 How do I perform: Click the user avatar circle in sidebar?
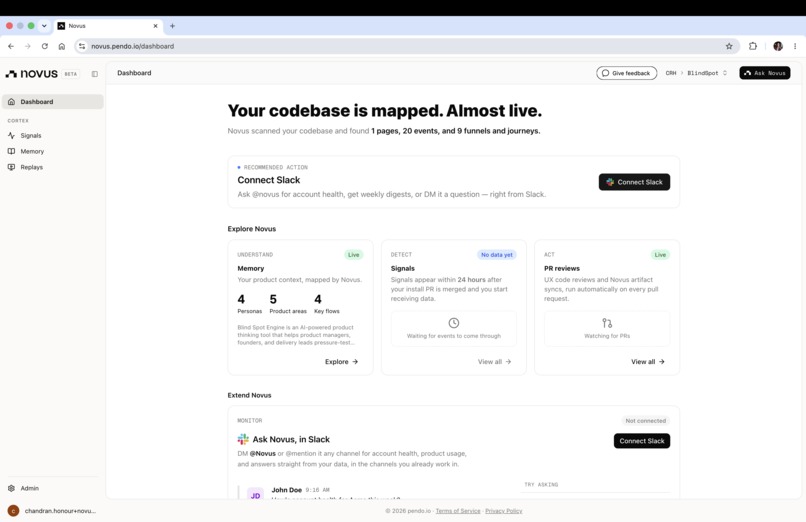(13, 511)
